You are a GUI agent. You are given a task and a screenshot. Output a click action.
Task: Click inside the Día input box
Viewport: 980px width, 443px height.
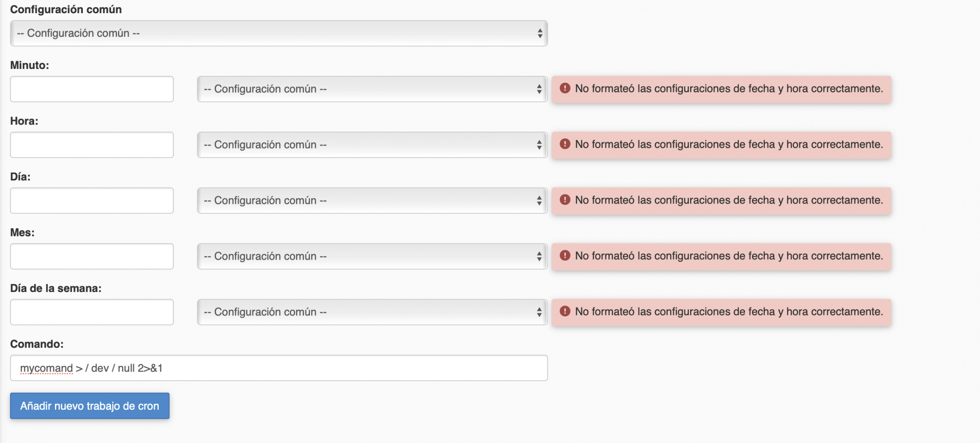tap(92, 201)
